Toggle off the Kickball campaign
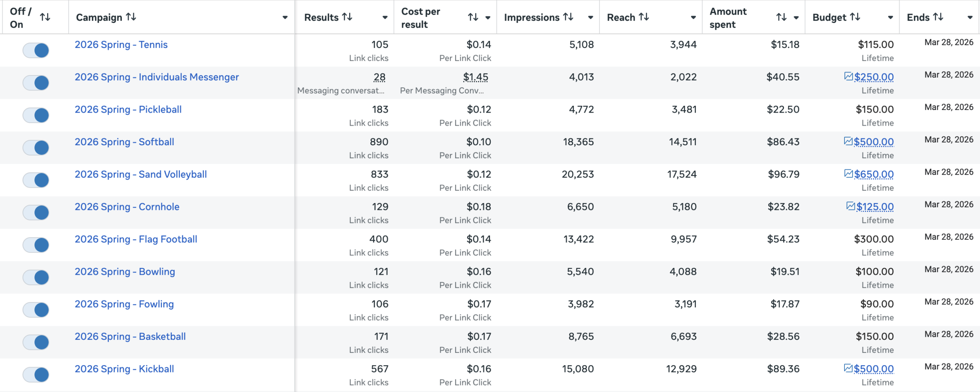Screen dimensions: 980x392 coord(36,374)
